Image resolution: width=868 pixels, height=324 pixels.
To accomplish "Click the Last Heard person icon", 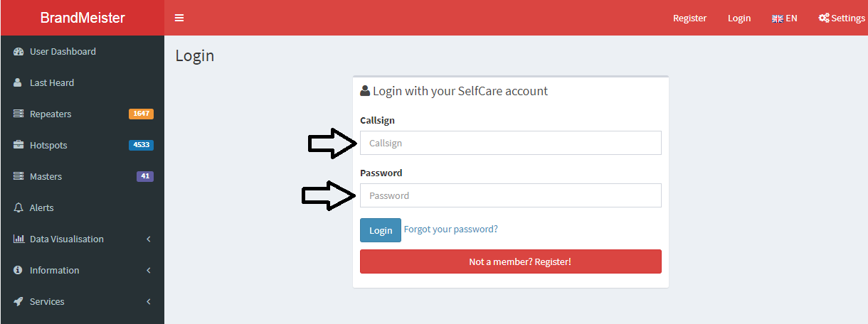I will [18, 83].
